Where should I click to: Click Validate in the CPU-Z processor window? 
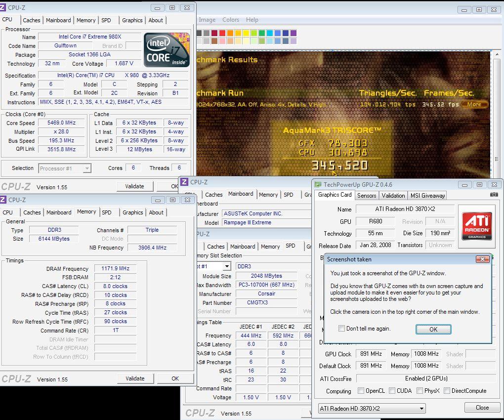[x=134, y=186]
